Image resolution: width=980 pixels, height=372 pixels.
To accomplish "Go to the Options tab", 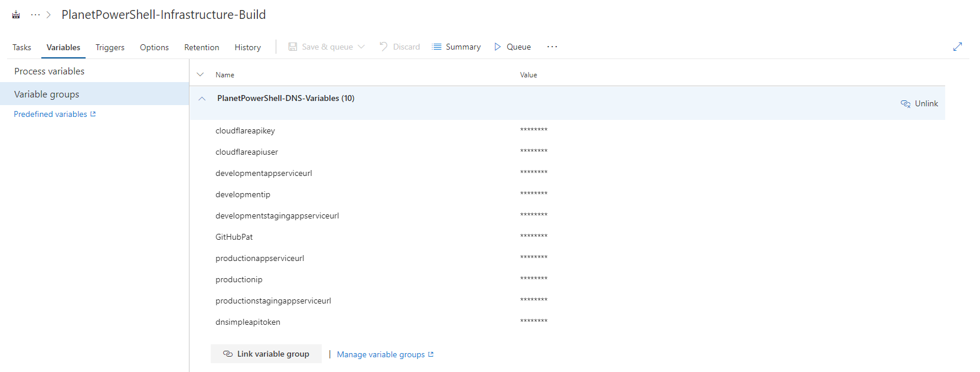I will (154, 47).
